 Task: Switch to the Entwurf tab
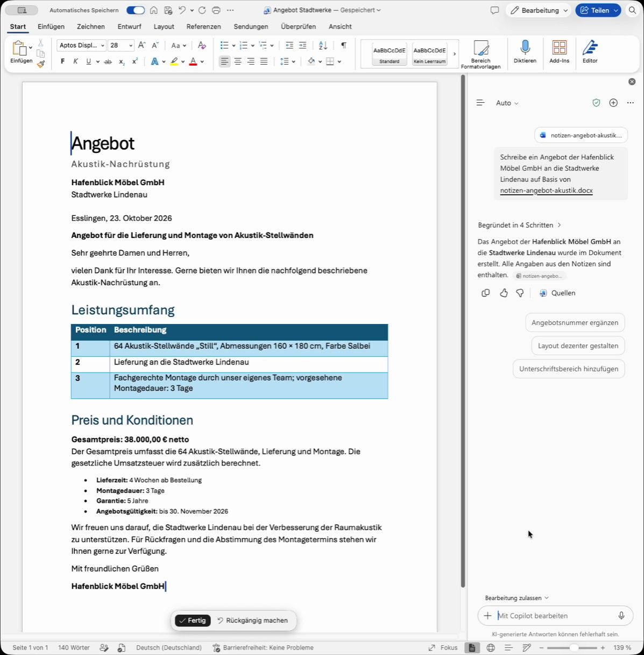point(129,26)
